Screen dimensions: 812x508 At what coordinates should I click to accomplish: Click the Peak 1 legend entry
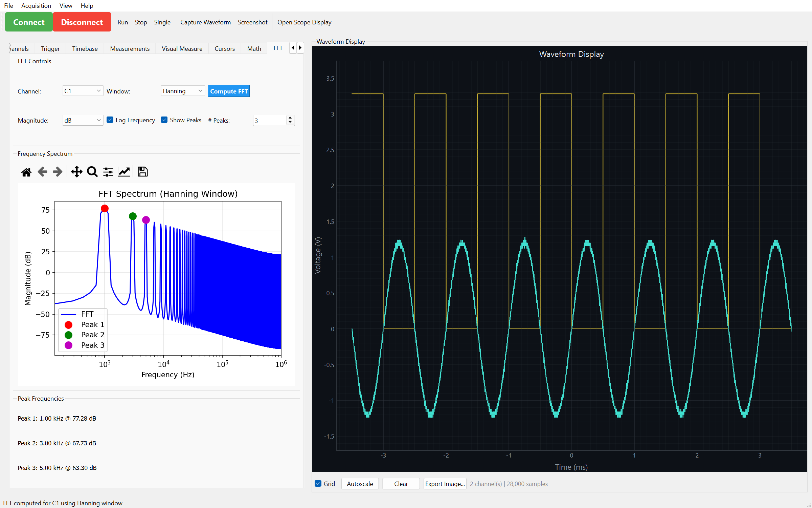pos(85,324)
